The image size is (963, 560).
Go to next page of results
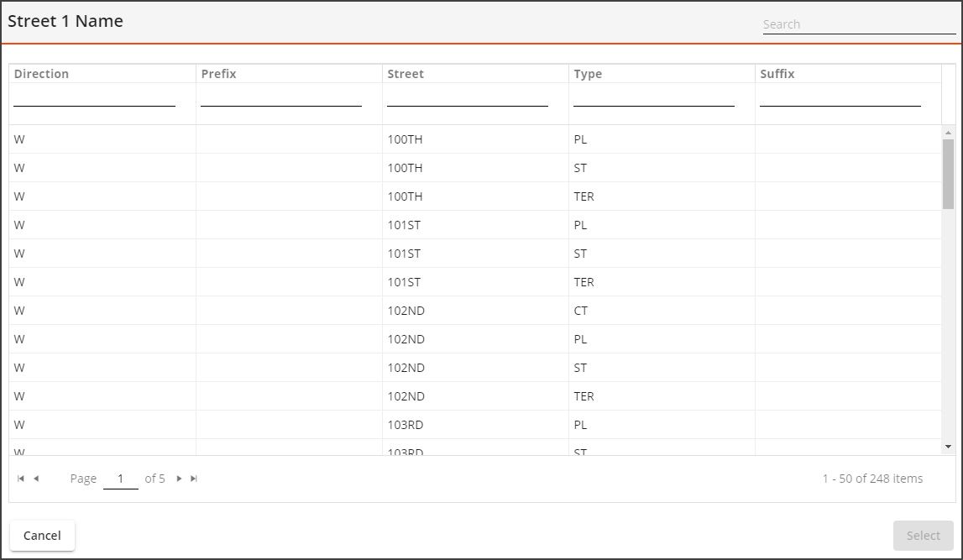coord(179,479)
